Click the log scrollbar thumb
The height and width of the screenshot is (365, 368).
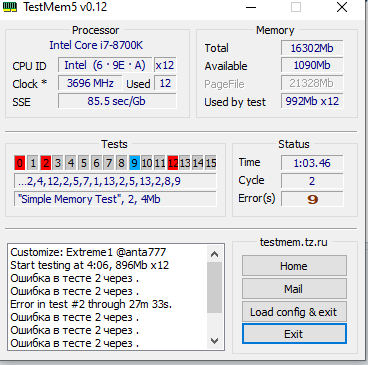click(x=214, y=287)
